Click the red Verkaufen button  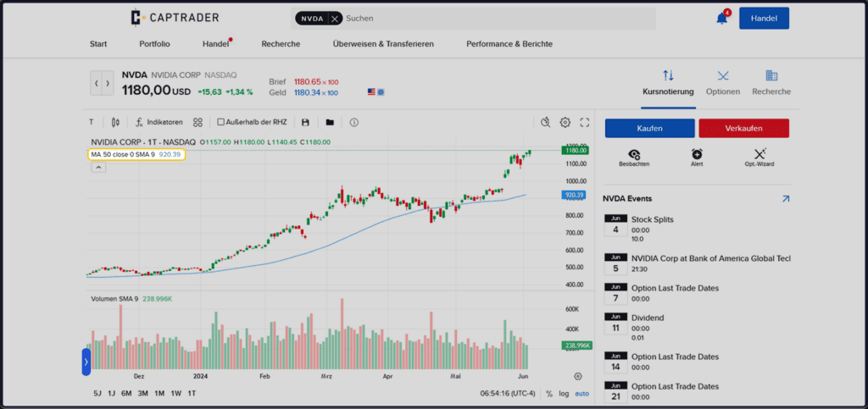[x=744, y=128]
